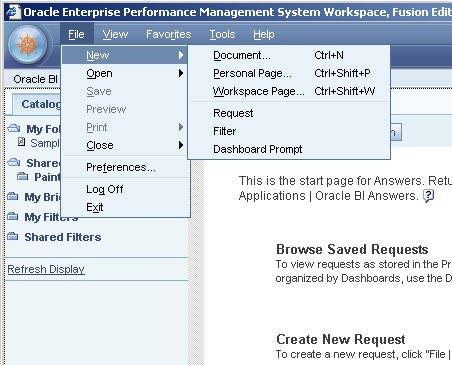Click My Briefing Books folder icon
Image resolution: width=452 pixels, height=365 pixels.
pyautogui.click(x=13, y=196)
